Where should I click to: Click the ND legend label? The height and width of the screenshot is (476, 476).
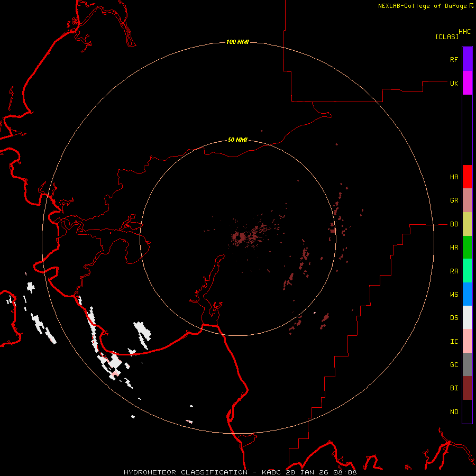click(454, 412)
